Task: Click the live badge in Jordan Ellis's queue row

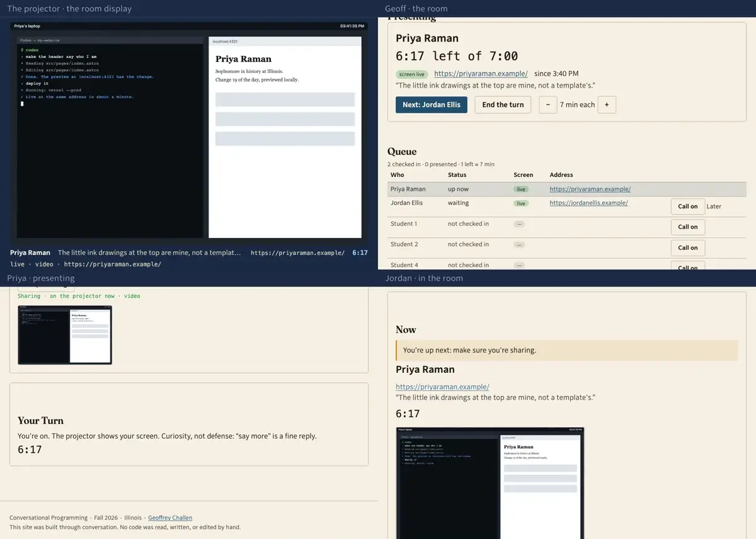Action: pos(521,203)
